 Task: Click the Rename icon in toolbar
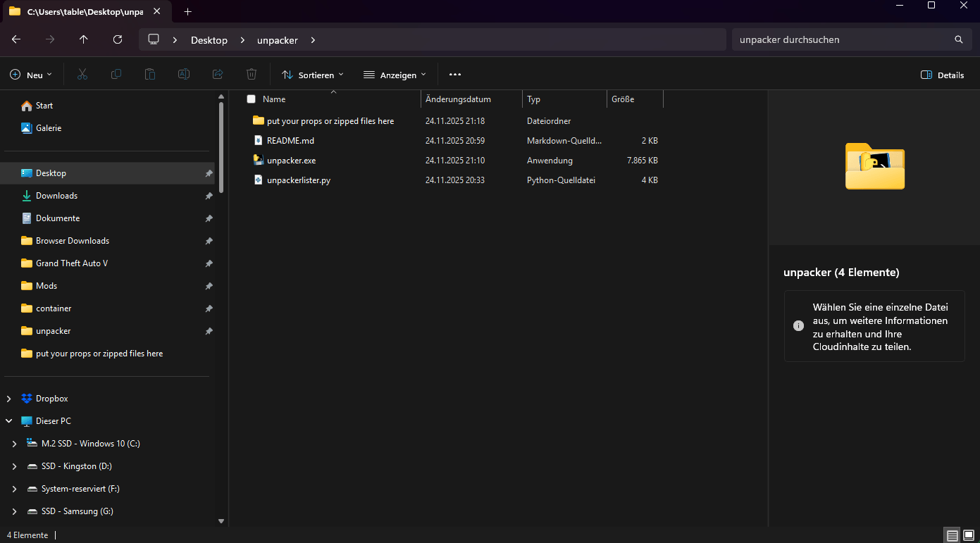pyautogui.click(x=184, y=75)
